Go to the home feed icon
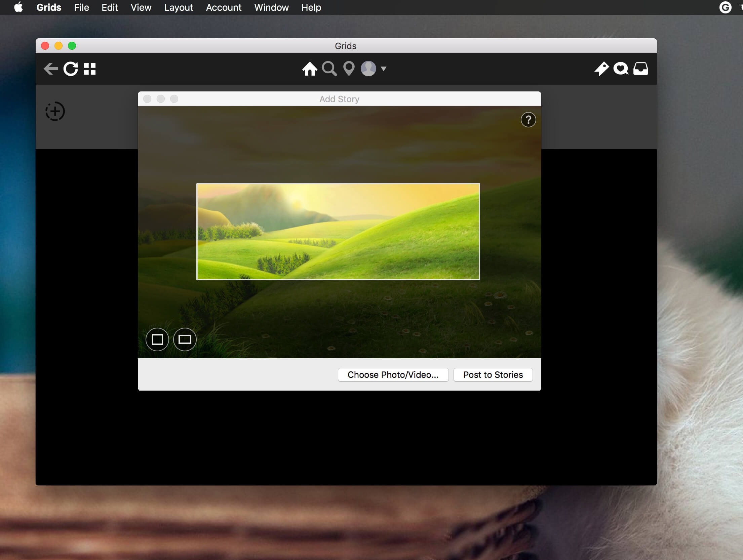The height and width of the screenshot is (560, 743). [309, 69]
